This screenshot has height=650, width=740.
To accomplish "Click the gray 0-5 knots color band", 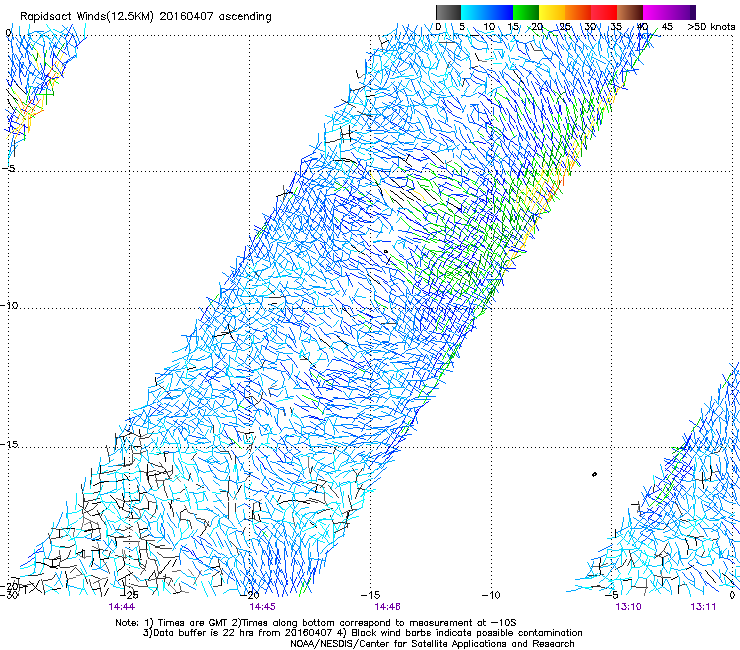I will coord(448,12).
